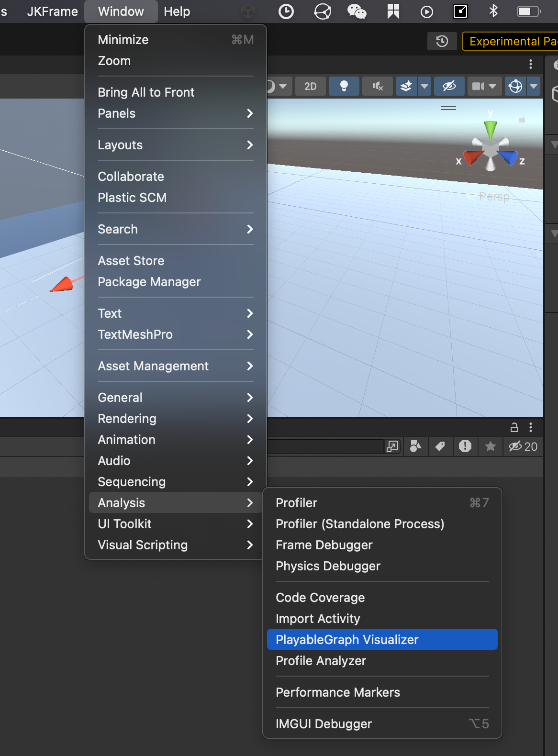
Task: Click the clock icon in the macOS menu bar
Action: click(x=286, y=11)
